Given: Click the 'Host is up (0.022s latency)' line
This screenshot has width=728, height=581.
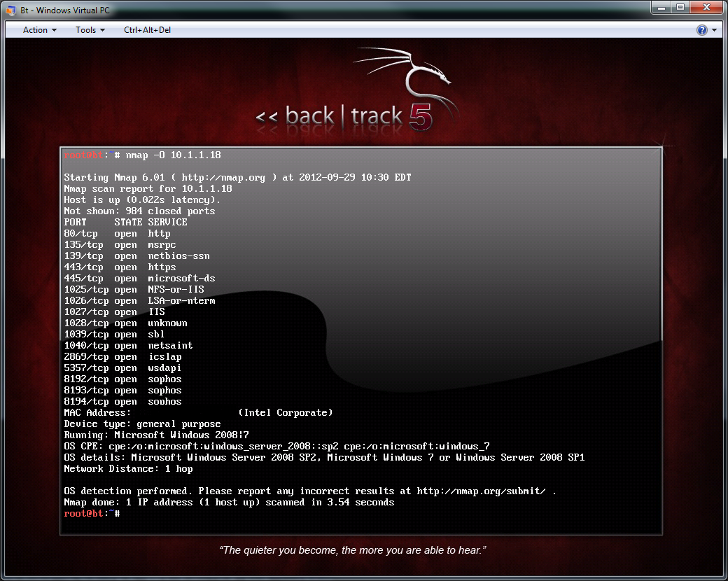Looking at the screenshot, I should (x=142, y=199).
